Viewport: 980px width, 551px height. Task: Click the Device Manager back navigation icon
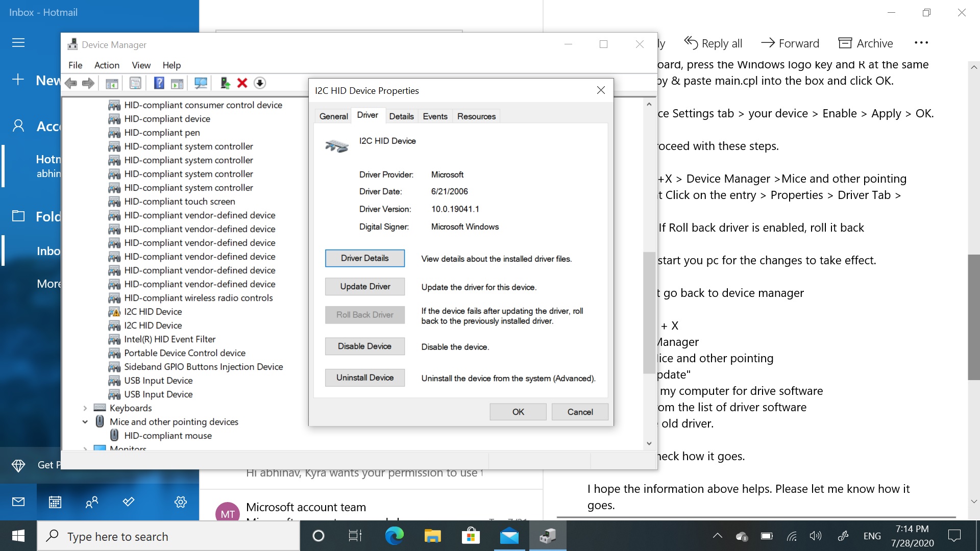pyautogui.click(x=72, y=82)
